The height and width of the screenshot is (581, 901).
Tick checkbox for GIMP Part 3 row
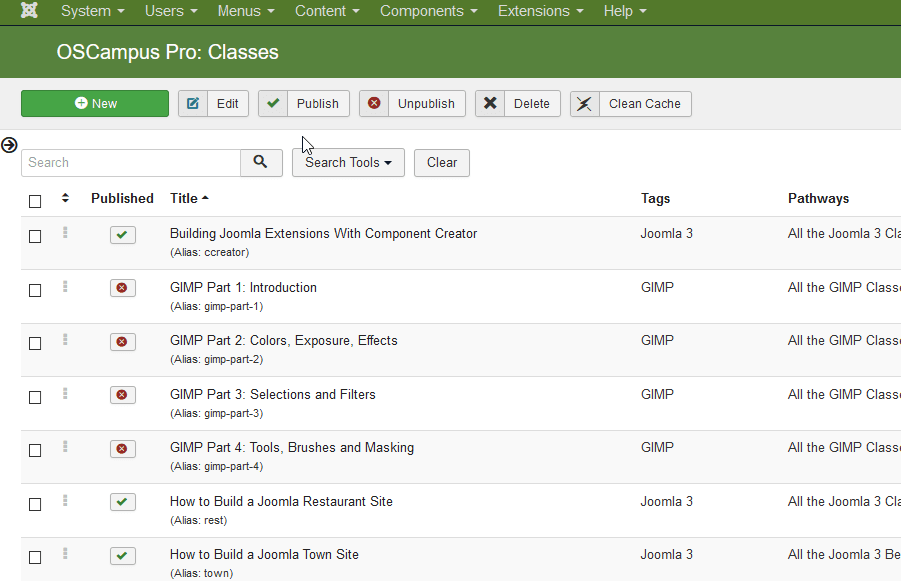35,397
